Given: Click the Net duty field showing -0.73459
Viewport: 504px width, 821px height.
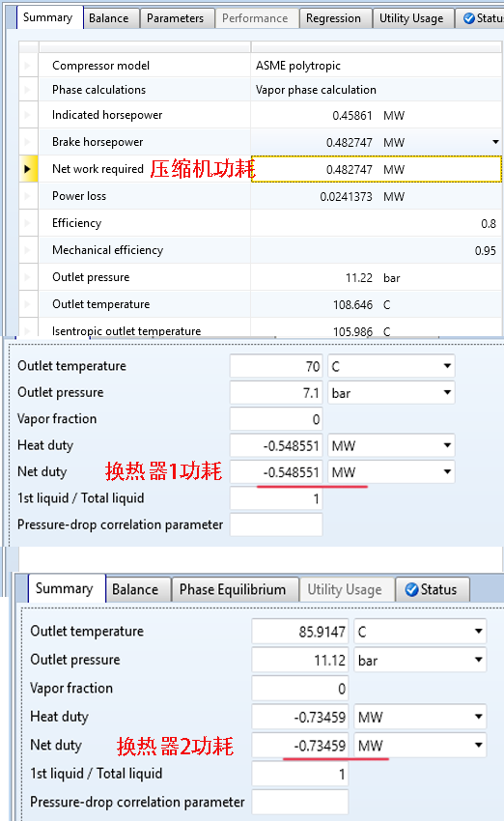Looking at the screenshot, I should click(300, 745).
